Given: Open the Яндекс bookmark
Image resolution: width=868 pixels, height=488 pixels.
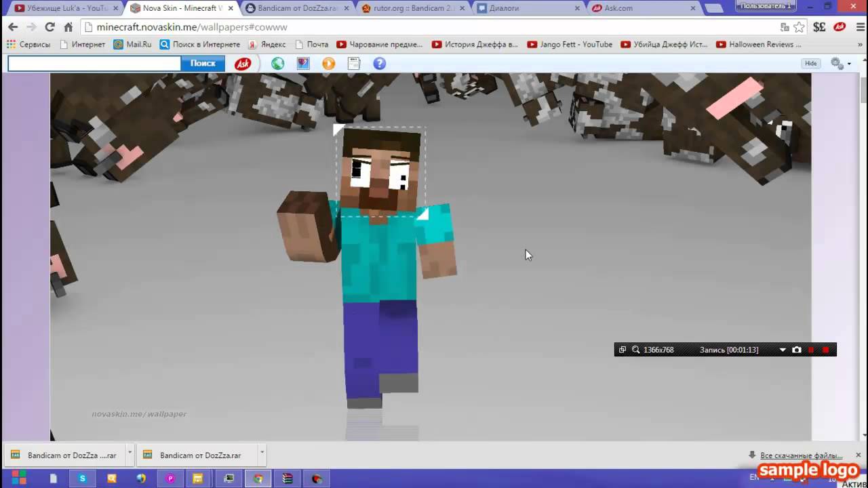Looking at the screenshot, I should [266, 44].
